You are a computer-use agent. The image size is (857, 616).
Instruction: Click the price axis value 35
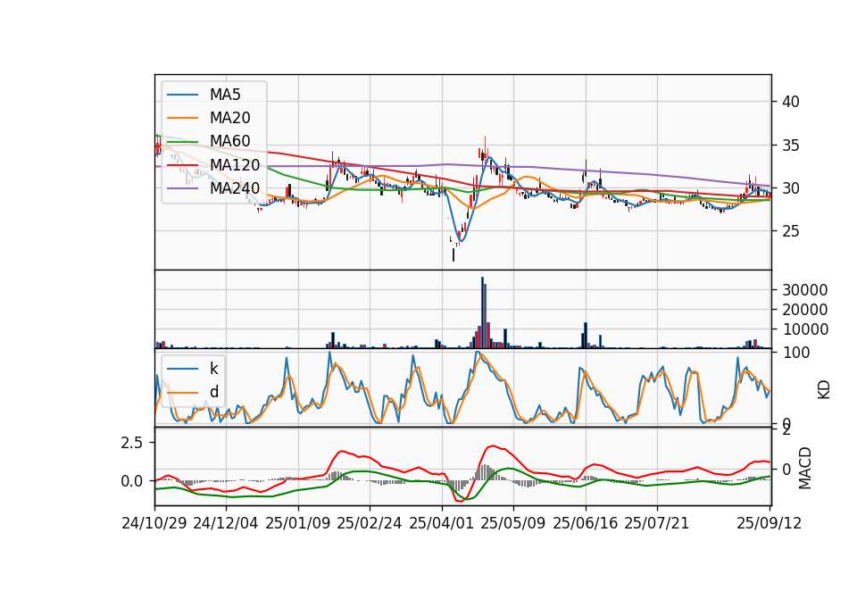790,146
